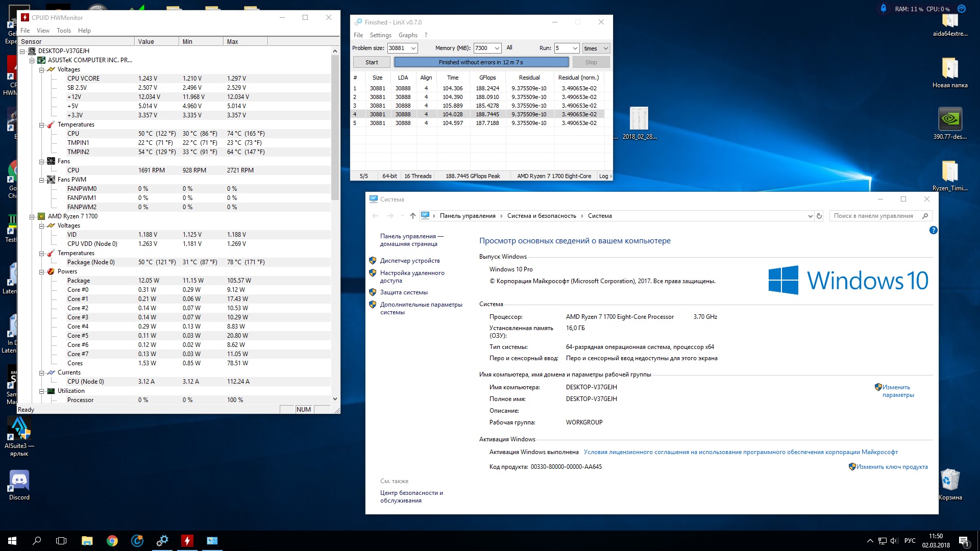The width and height of the screenshot is (980, 551).
Task: Open the Memory (MiB) dropdown
Action: click(x=497, y=48)
